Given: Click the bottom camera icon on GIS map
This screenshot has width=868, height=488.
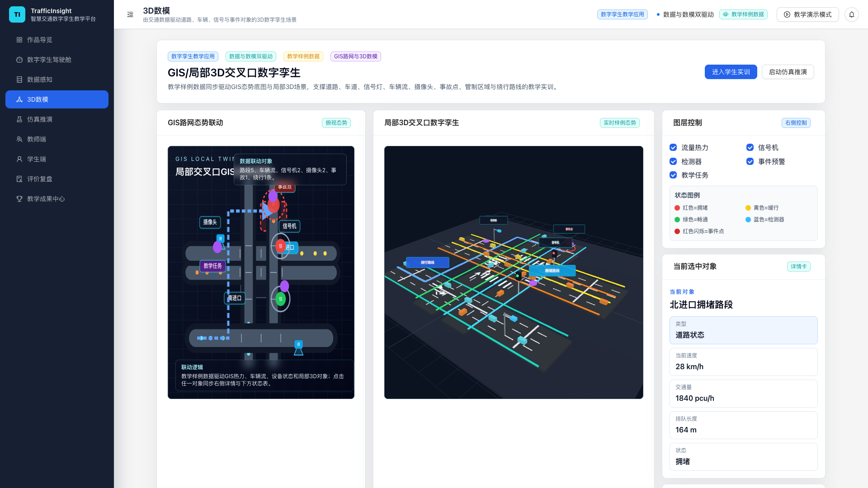Looking at the screenshot, I should [x=298, y=347].
